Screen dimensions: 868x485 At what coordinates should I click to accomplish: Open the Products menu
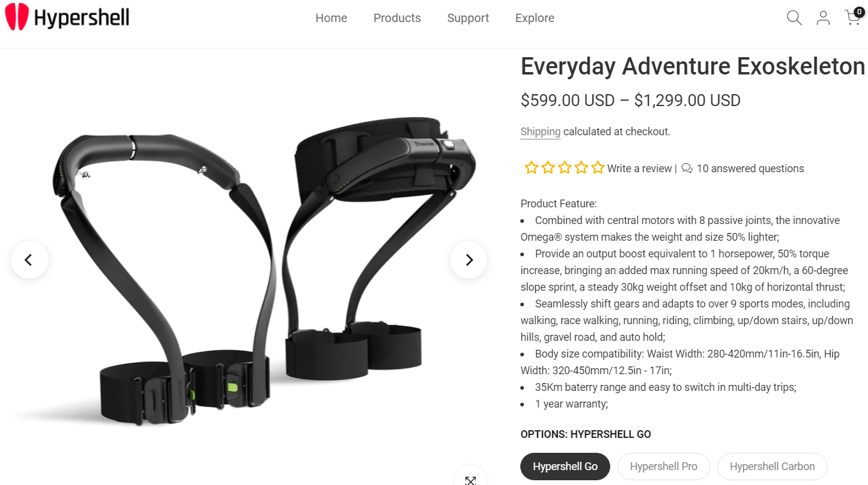coord(397,18)
